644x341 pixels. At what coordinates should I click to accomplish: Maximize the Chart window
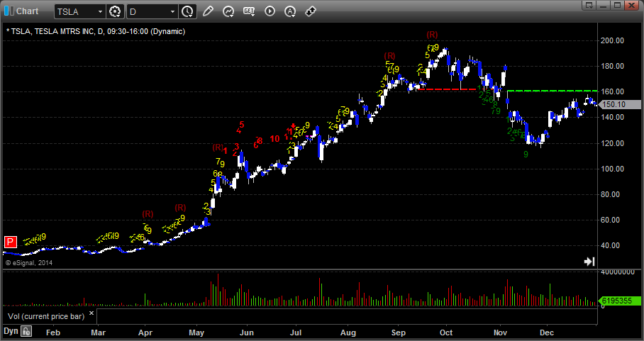coord(617,5)
